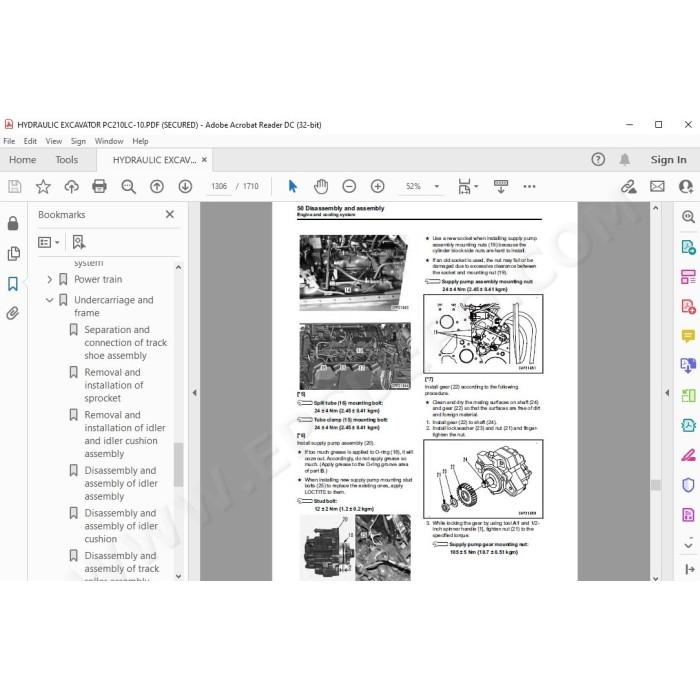Click the scrolling mode keyboard icon
Viewport: 700px width, 700px height.
click(501, 186)
